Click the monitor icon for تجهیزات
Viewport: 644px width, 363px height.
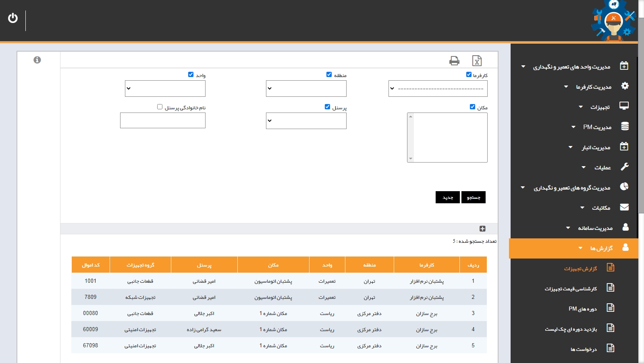coord(624,106)
